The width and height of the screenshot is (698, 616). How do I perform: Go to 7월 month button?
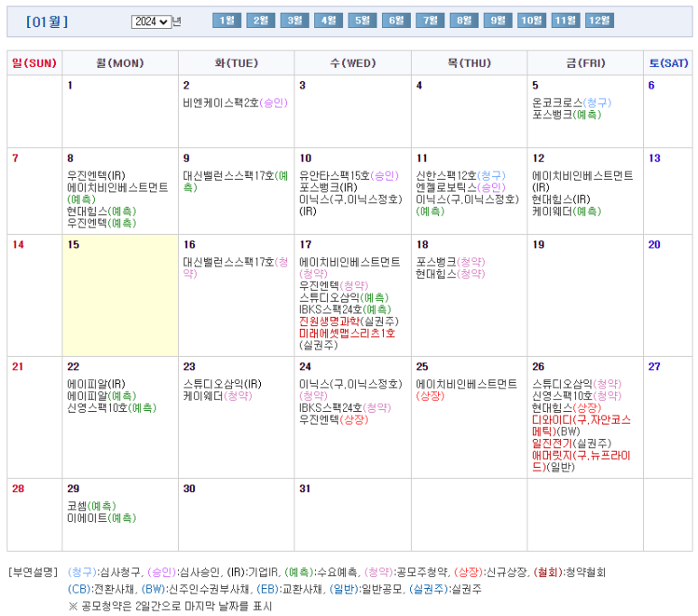(x=430, y=21)
